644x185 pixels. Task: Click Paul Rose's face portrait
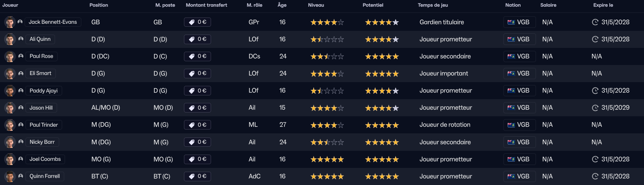[10, 56]
